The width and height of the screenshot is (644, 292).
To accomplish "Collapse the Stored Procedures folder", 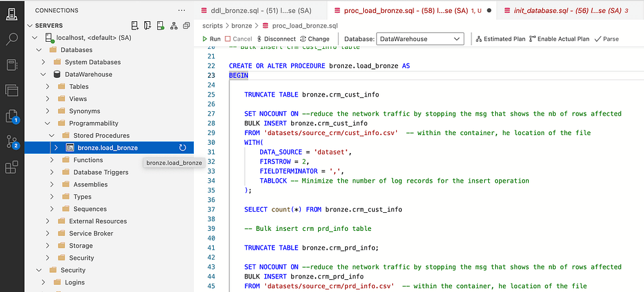I will pos(52,136).
